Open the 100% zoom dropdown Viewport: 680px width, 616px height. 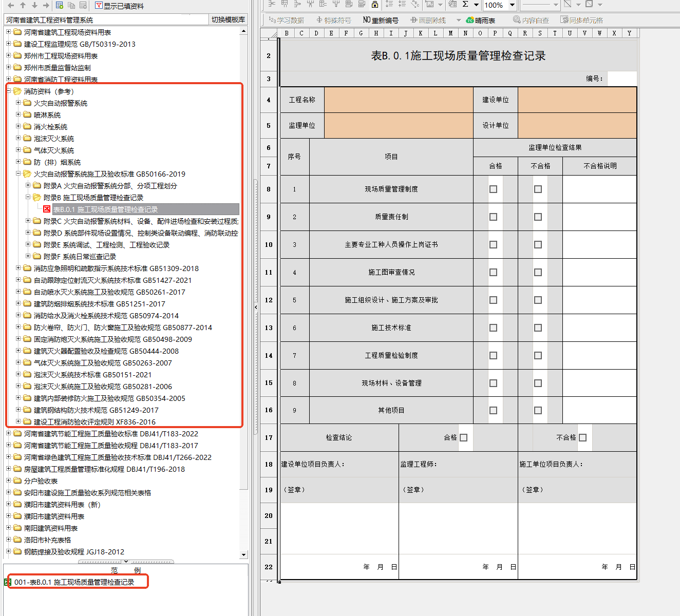click(512, 5)
